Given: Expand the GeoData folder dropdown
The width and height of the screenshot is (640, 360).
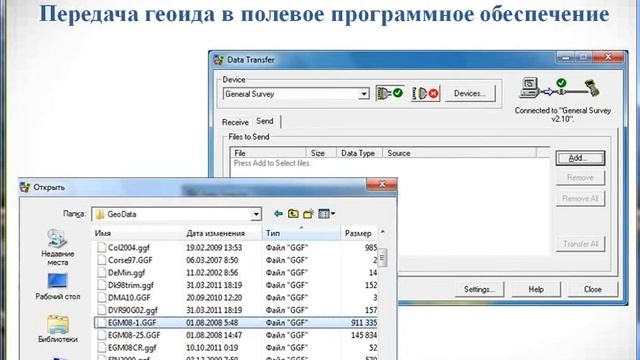Looking at the screenshot, I should point(256,214).
